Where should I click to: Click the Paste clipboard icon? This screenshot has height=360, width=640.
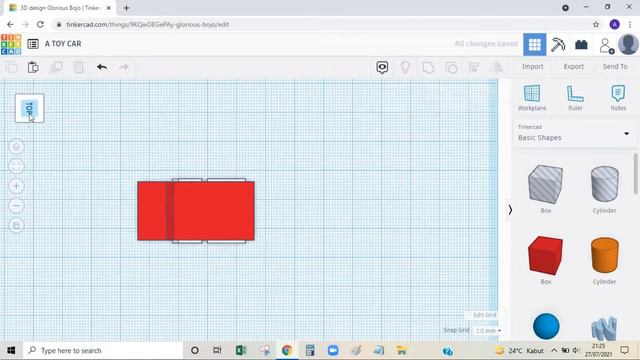point(33,67)
